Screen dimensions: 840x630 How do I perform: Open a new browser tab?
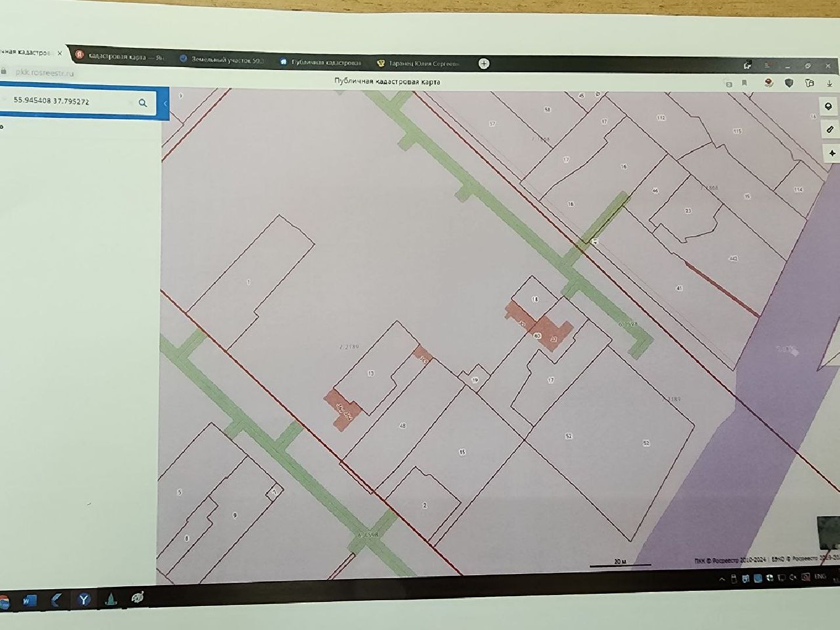click(484, 64)
